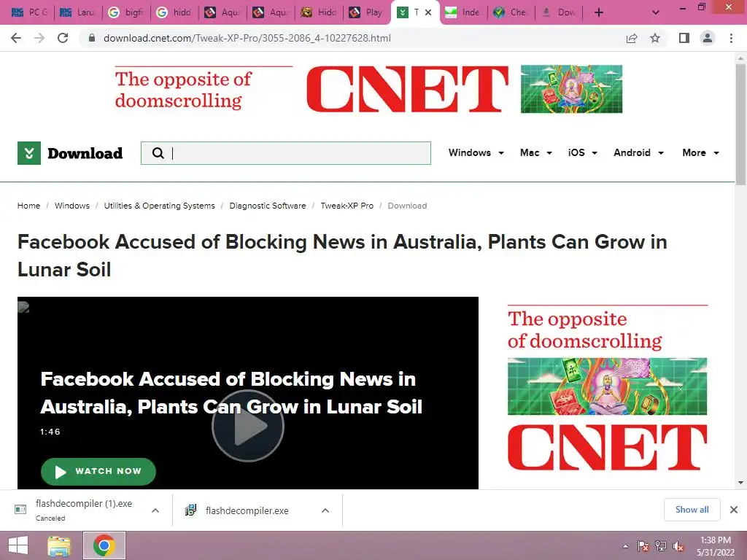Click the Facebook Accused article headline

point(342,256)
